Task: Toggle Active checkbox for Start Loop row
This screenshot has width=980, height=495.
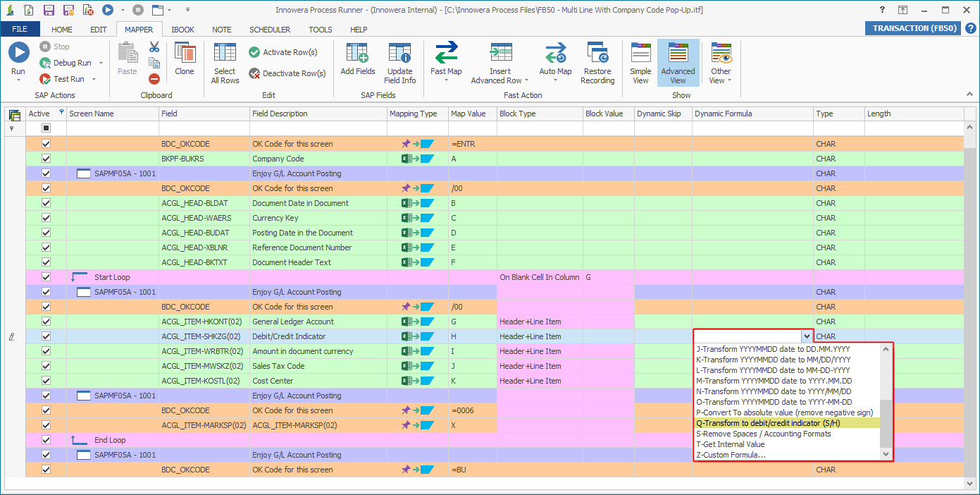Action: (x=46, y=277)
